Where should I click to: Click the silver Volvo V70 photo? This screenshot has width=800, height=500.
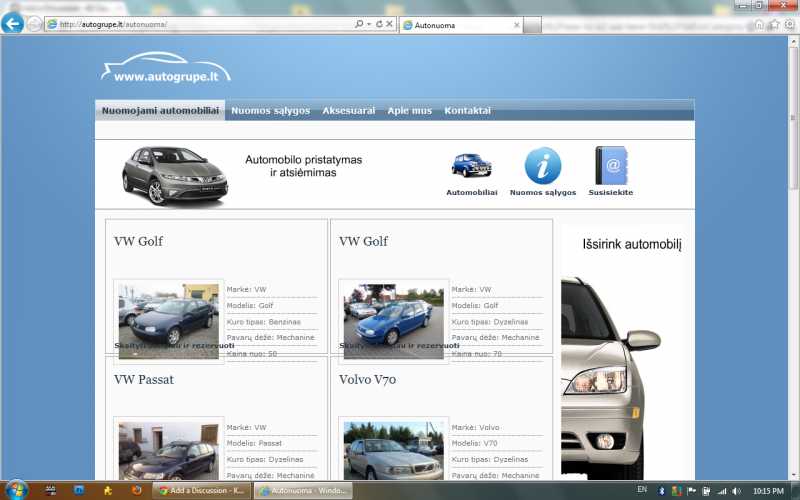click(394, 451)
